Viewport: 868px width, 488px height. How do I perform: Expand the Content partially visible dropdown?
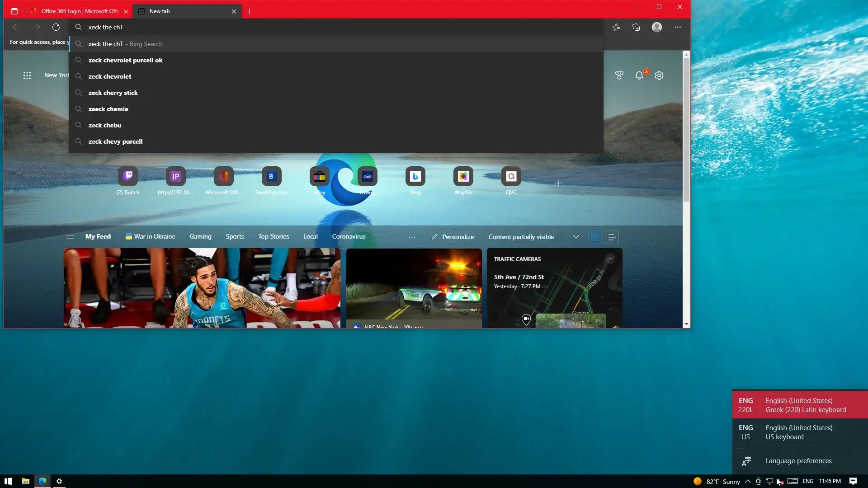click(x=576, y=237)
